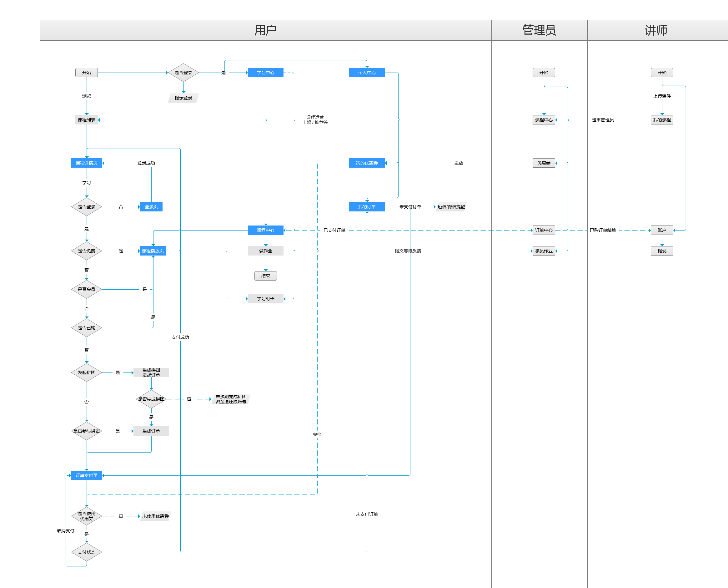Click the 订单中心 box in admin lane
728x588 pixels.
544,230
